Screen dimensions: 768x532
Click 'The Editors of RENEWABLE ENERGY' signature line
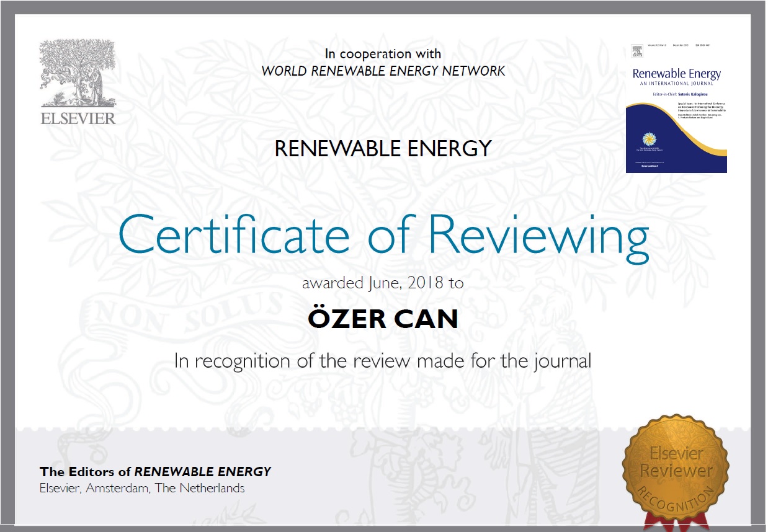[155, 471]
